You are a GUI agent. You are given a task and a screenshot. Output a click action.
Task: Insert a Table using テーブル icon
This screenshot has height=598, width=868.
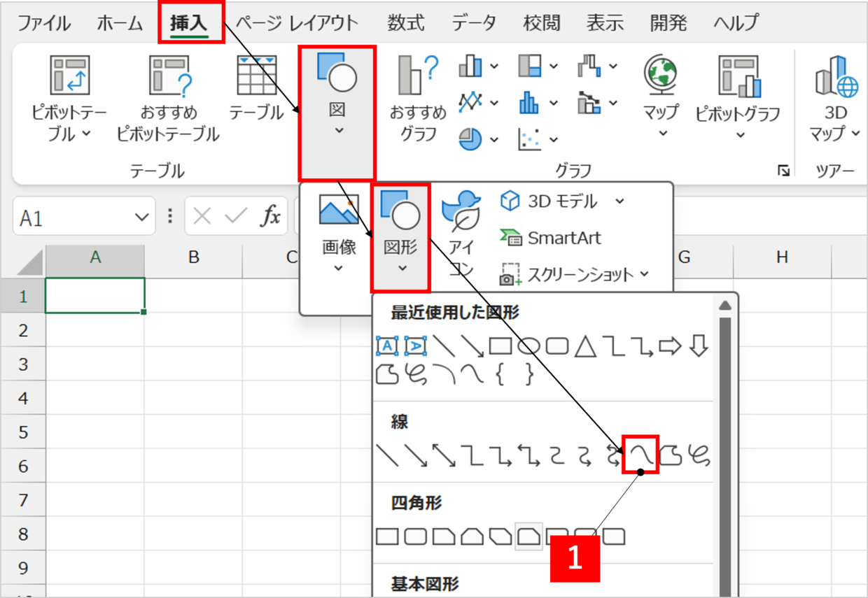(256, 76)
